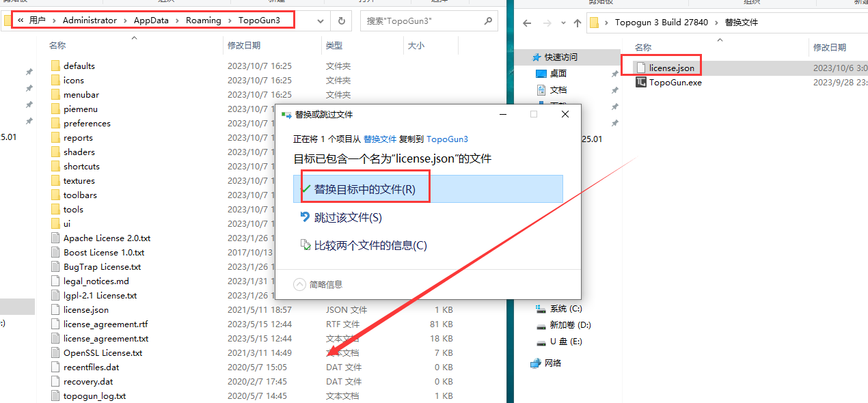868x403 pixels.
Task: Select license_agreement.rtf file icon
Action: [56, 324]
